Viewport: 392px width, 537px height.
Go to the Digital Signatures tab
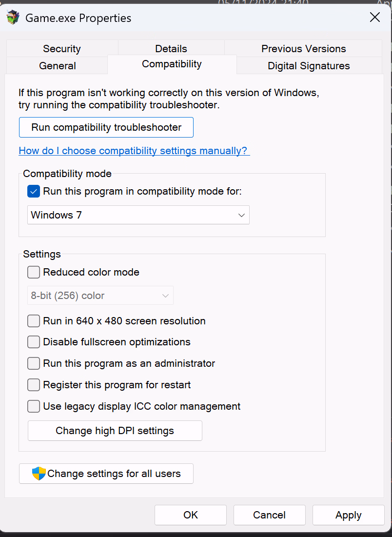[x=309, y=66]
